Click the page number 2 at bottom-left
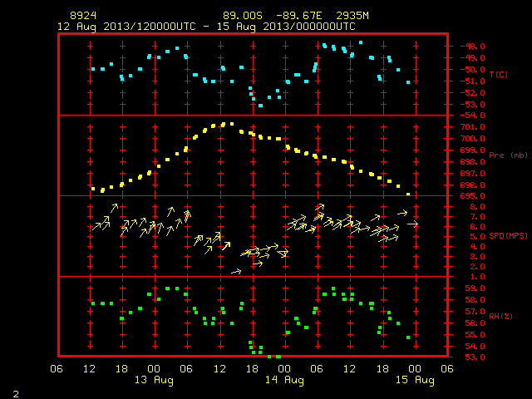The image size is (532, 399). [16, 394]
